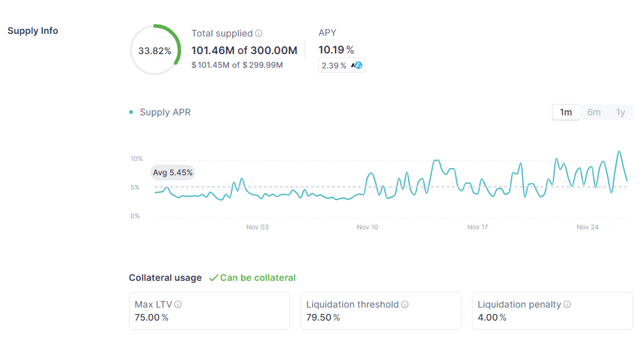The image size is (644, 346).
Task: Click the green checkmark beside Can be collateral
Action: click(x=213, y=278)
